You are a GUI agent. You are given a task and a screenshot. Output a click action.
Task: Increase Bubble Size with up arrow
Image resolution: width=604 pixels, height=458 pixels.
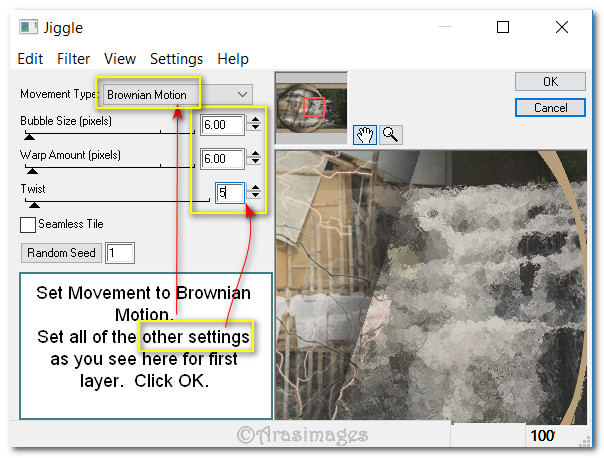(255, 120)
